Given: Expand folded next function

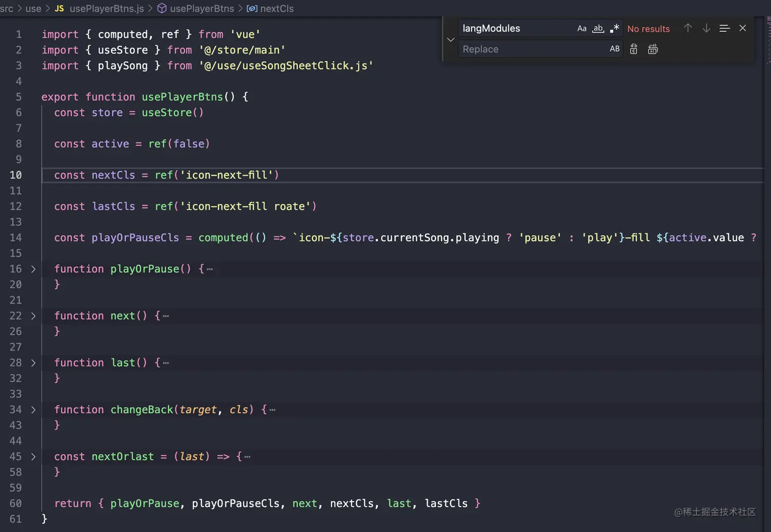Looking at the screenshot, I should (33, 316).
